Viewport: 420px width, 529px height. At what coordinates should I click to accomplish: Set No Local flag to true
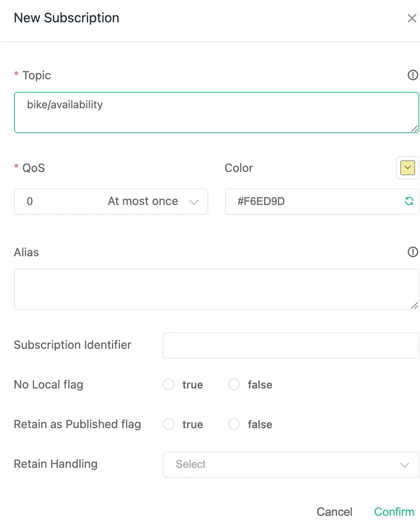pos(169,385)
